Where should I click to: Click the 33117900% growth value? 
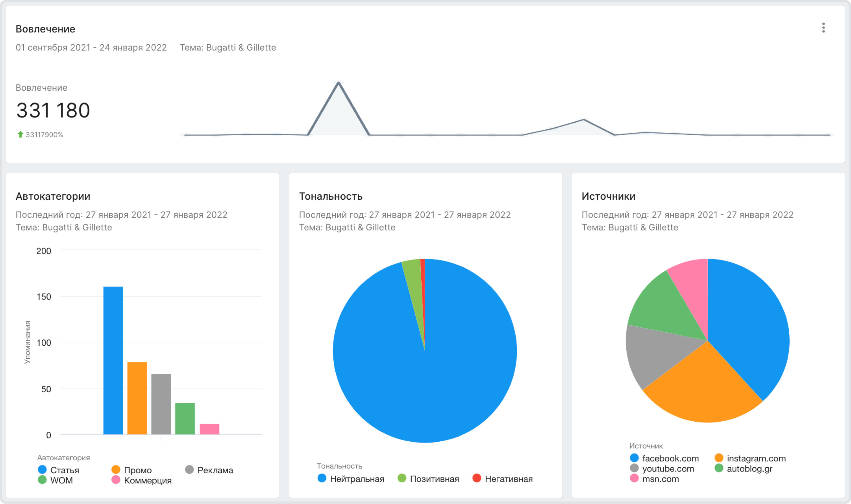(44, 134)
